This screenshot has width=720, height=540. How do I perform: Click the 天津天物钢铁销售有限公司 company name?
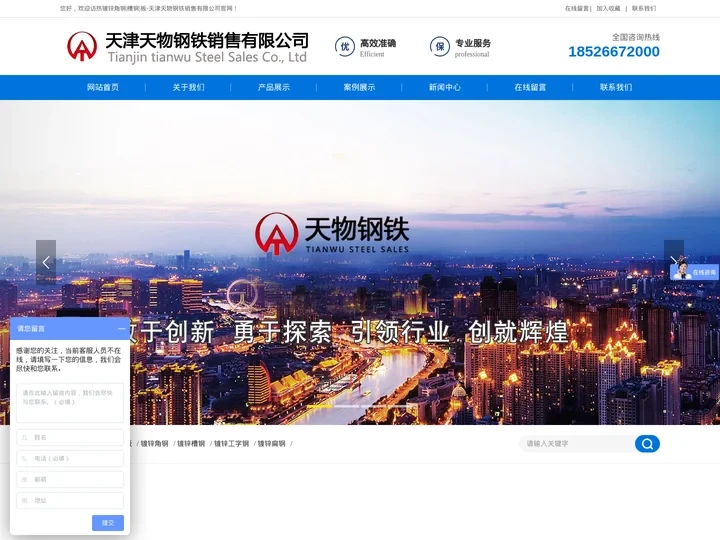click(x=207, y=40)
